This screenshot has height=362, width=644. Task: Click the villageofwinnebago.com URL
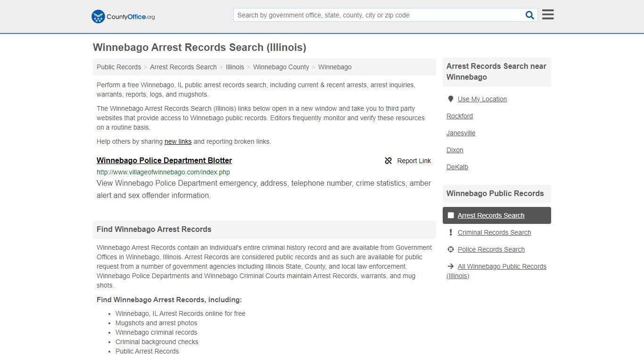click(x=163, y=172)
